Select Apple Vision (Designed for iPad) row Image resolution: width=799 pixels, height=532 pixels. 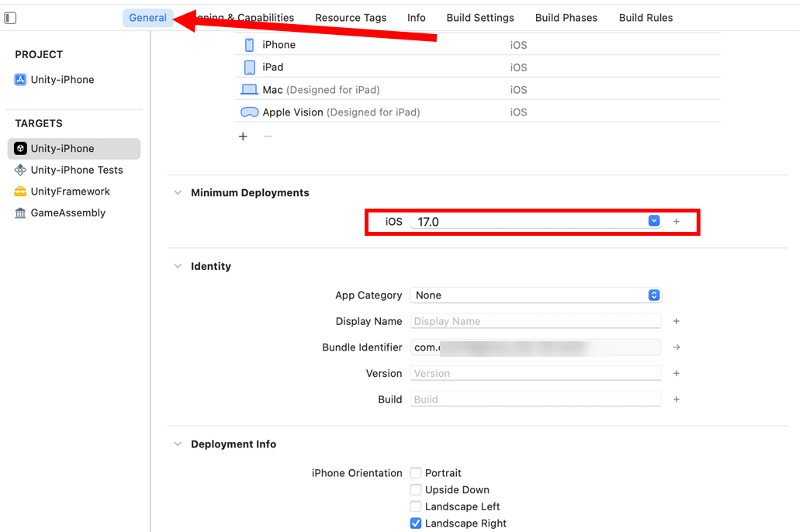(478, 112)
